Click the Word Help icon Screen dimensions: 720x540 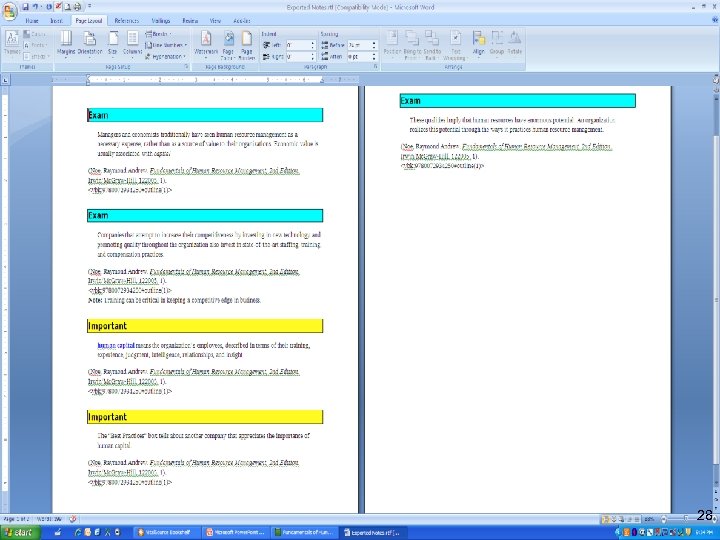click(714, 21)
